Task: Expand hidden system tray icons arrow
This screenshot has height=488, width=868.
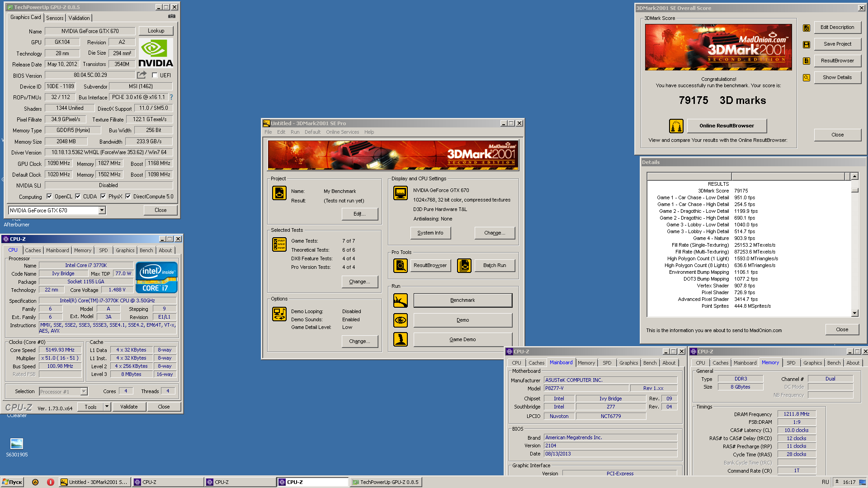Action: pyautogui.click(x=837, y=482)
